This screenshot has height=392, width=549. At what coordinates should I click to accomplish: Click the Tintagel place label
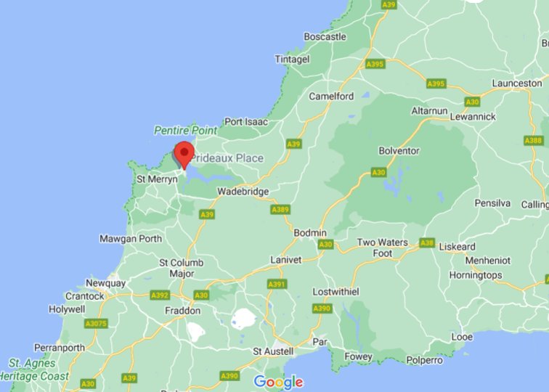tap(292, 59)
